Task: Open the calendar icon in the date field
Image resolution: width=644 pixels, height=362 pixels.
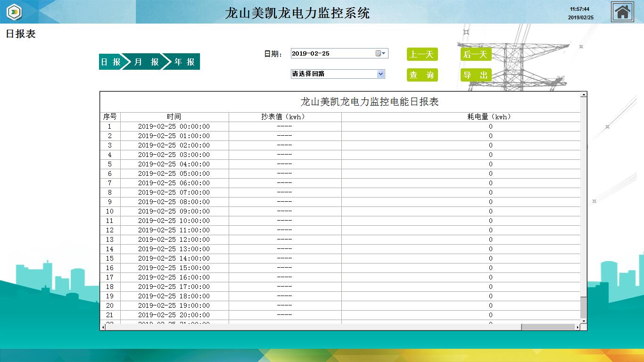Action: click(378, 54)
